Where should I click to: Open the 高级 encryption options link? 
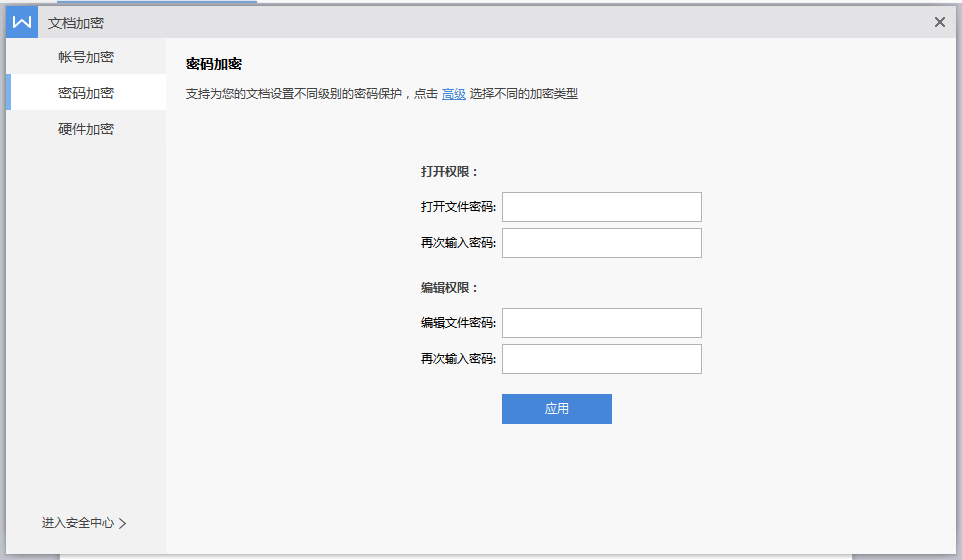pyautogui.click(x=453, y=94)
